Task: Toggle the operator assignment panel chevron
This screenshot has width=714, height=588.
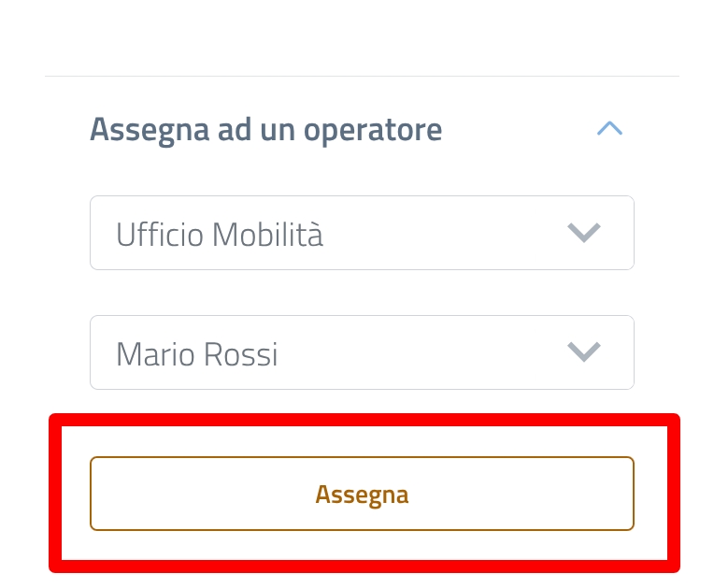Action: coord(609,129)
